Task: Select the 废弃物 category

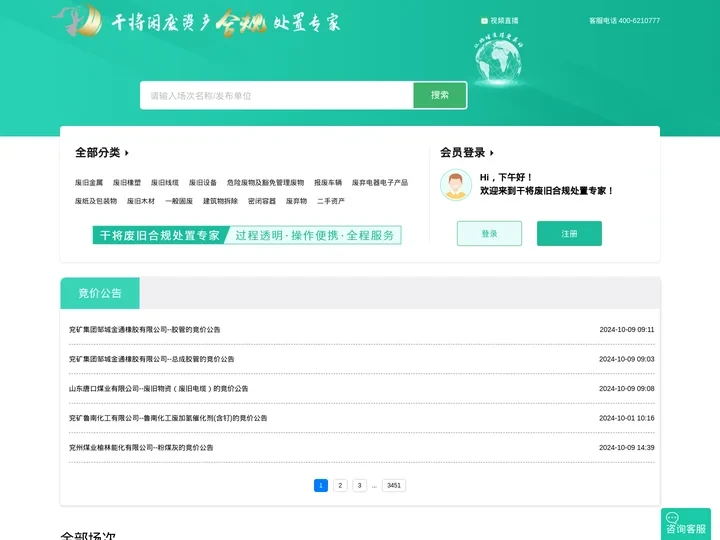Action: point(296,201)
